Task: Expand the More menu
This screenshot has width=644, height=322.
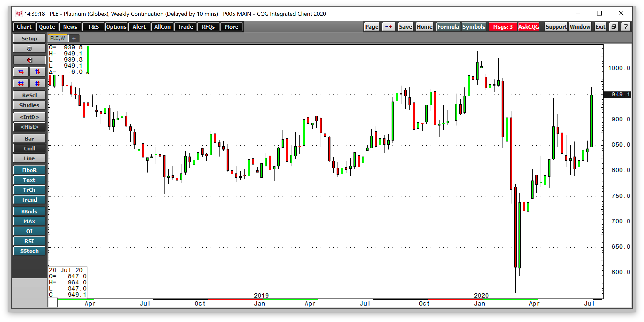Action: pos(231,27)
